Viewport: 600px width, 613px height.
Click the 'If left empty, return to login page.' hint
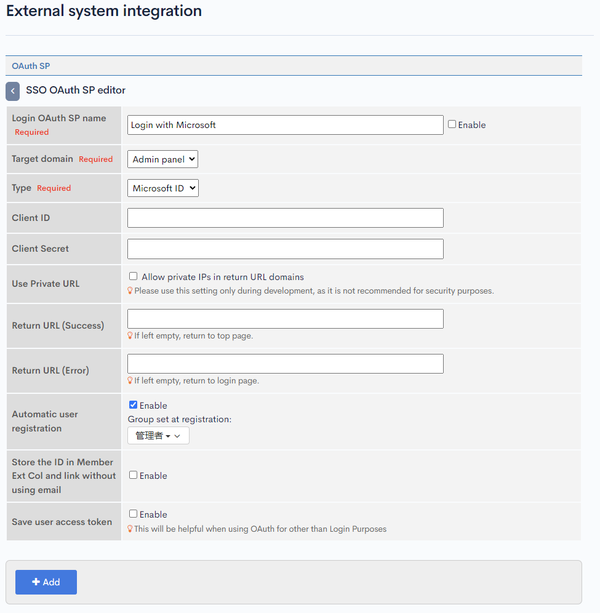(x=197, y=381)
